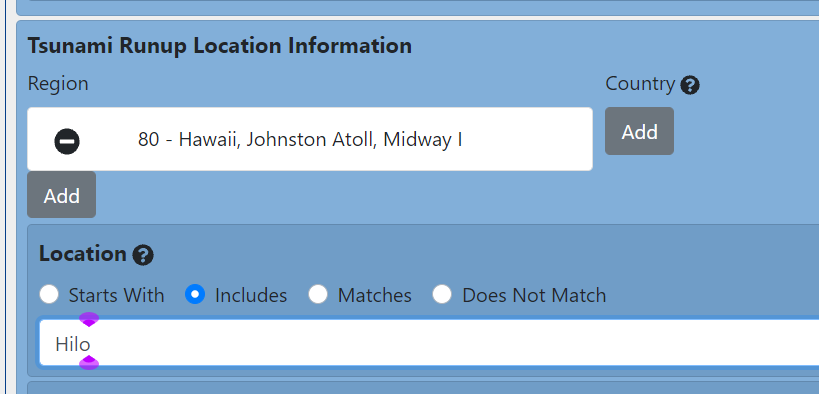
Task: Click the Does Not Match label text
Action: (x=534, y=295)
